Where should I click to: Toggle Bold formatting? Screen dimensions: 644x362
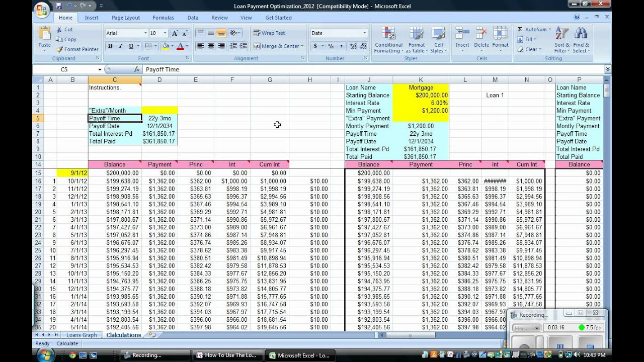coord(110,46)
